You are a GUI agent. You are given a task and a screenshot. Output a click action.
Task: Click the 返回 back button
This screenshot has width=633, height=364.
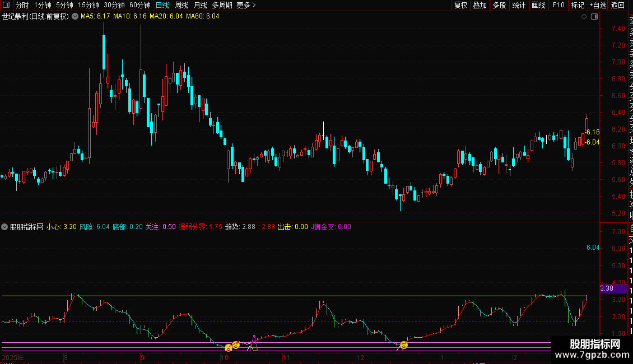pos(618,5)
